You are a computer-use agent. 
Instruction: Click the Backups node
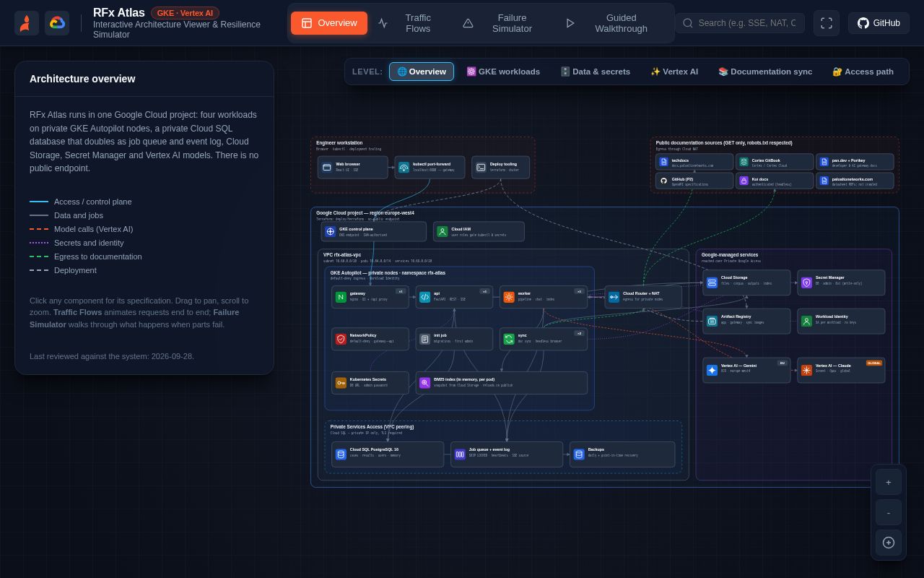[622, 454]
